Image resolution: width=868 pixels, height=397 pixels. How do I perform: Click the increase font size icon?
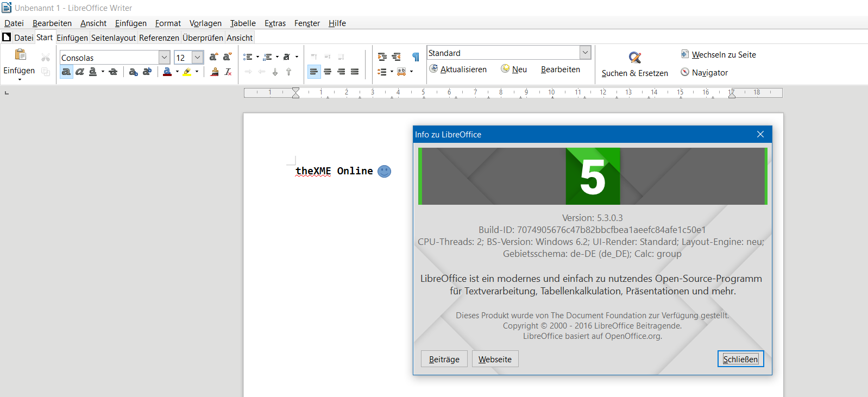pos(213,57)
